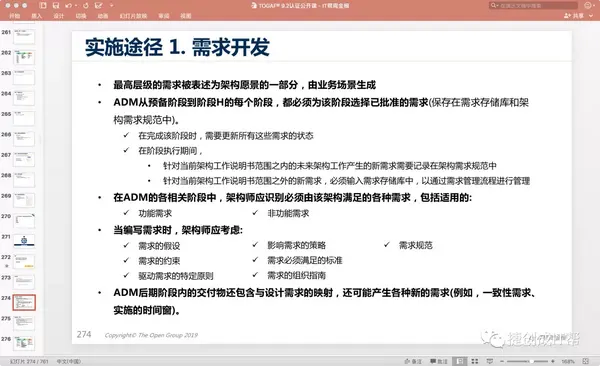Click the item 需求规范 on the slide
The height and width of the screenshot is (366, 600).
click(416, 245)
